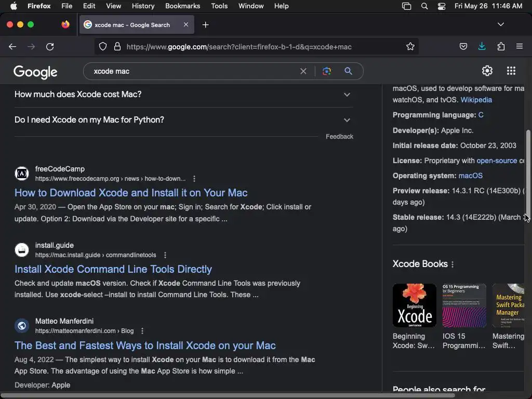Click the install.guide site favicon
Screen dimensions: 532x399
(22, 250)
